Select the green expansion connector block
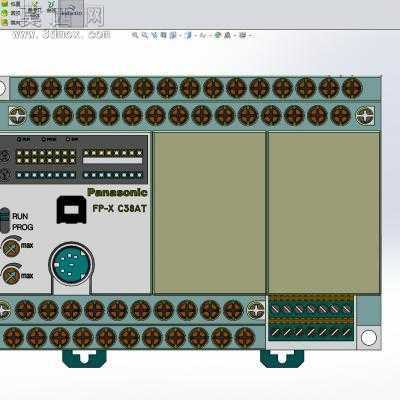400x400 pixels. coord(311,318)
